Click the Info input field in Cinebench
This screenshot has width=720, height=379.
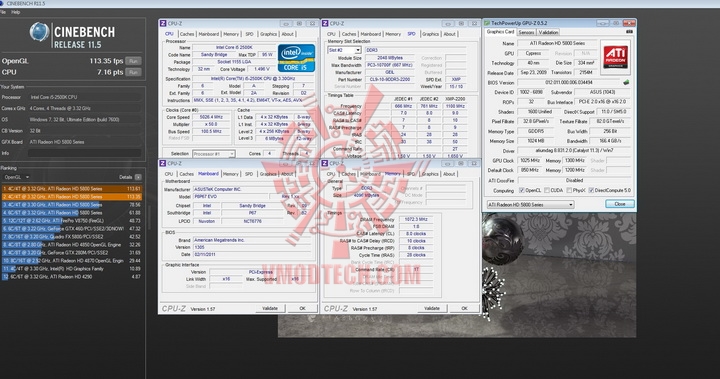point(84,153)
